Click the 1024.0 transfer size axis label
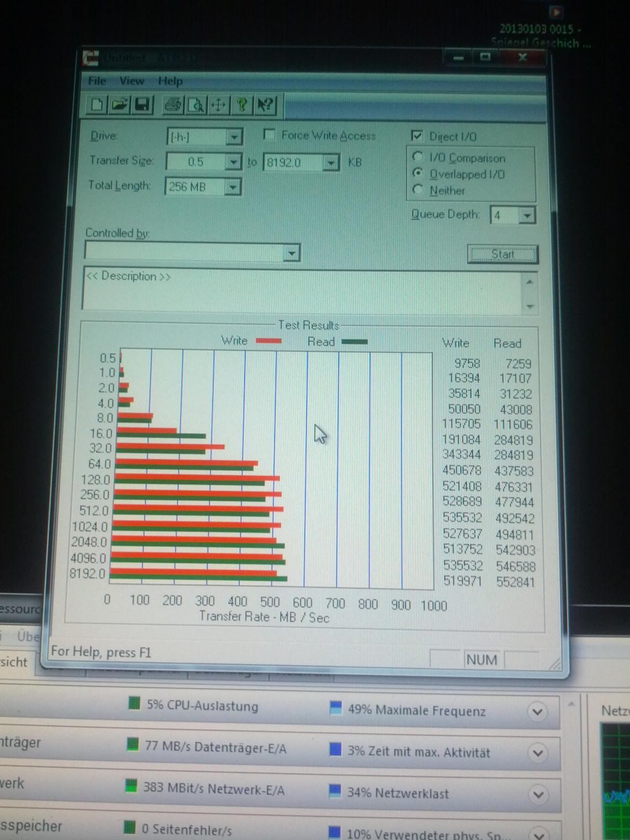The height and width of the screenshot is (840, 630). 89,527
